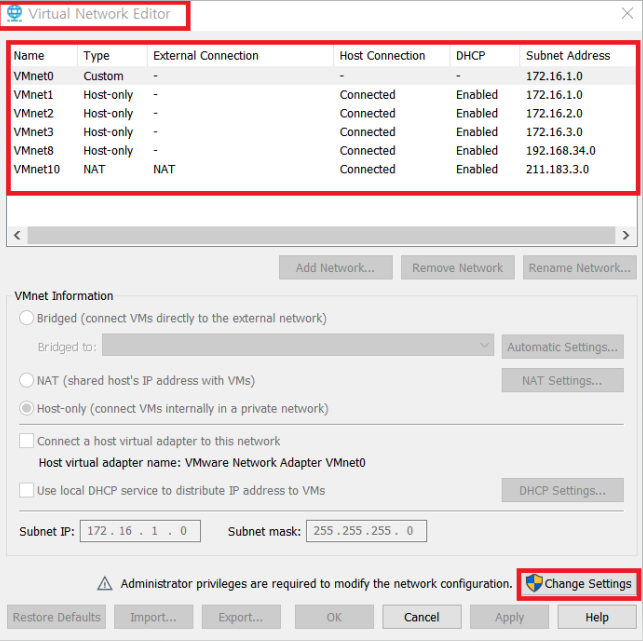Click the Subnet IP field
The height and width of the screenshot is (641, 643).
click(140, 531)
